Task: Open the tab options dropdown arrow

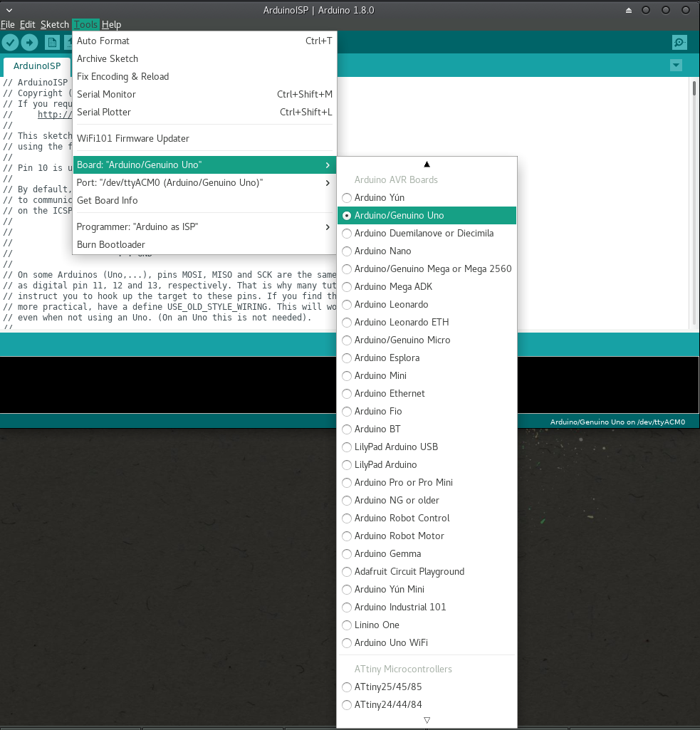Action: [676, 66]
